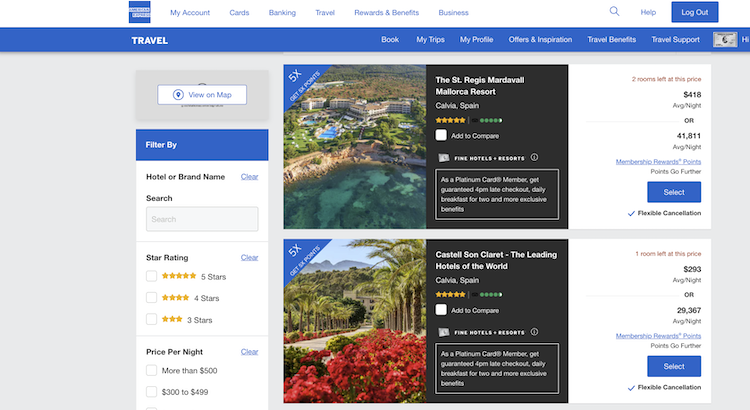Tick Add to Compare for Castell Son Claret
Screen dimensions: 750x410
[441, 310]
